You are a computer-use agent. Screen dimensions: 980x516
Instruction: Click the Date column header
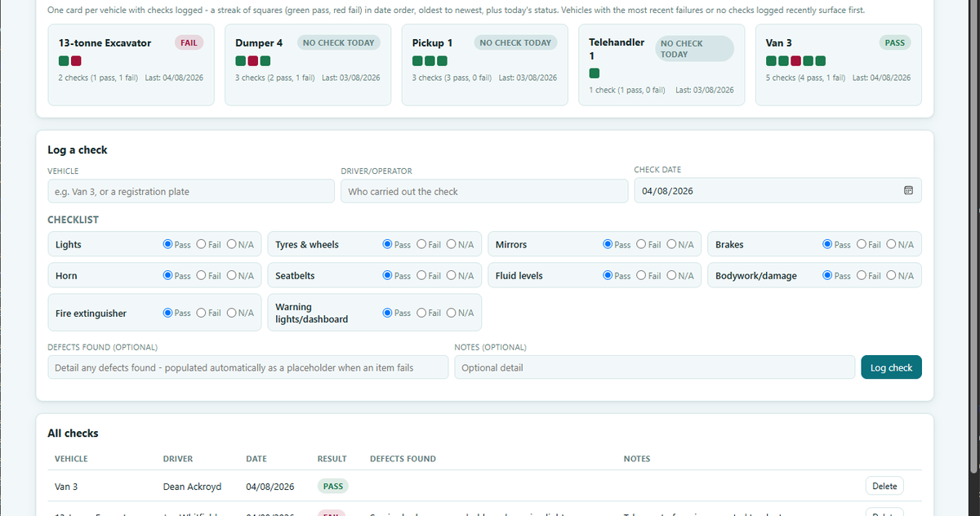pos(256,459)
